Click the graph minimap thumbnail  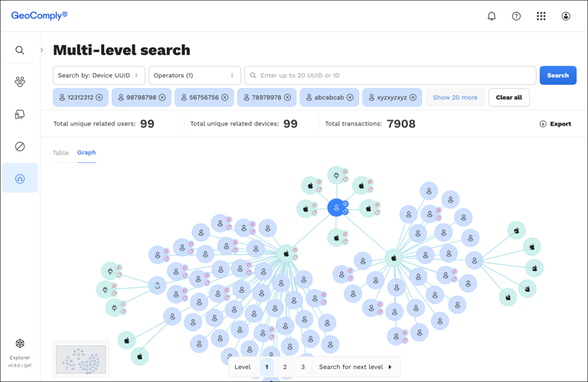(x=80, y=360)
